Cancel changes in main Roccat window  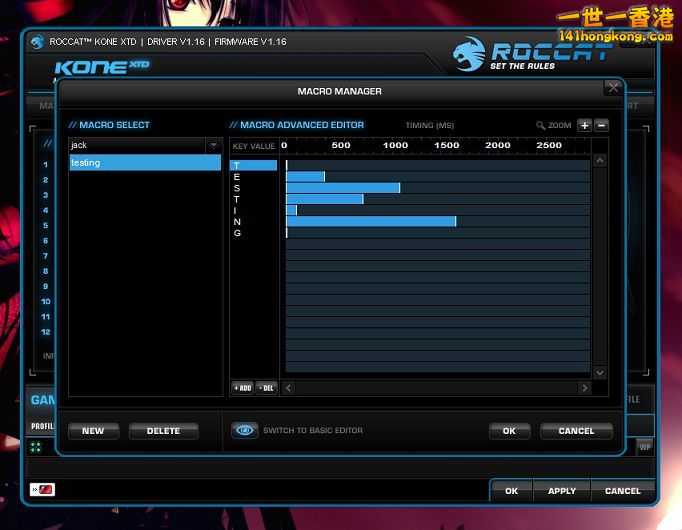622,491
